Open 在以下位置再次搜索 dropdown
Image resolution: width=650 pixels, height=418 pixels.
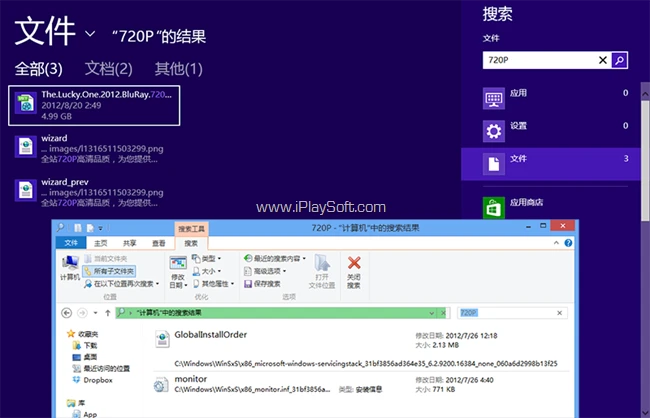(x=121, y=284)
